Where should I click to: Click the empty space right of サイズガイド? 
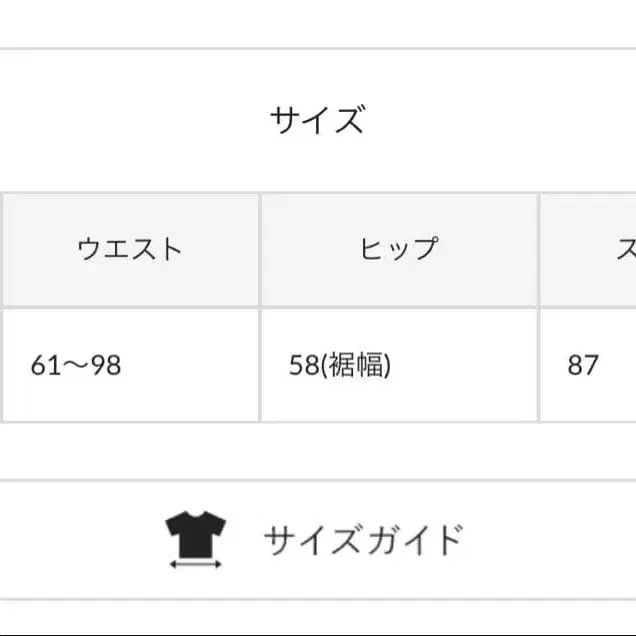point(550,540)
